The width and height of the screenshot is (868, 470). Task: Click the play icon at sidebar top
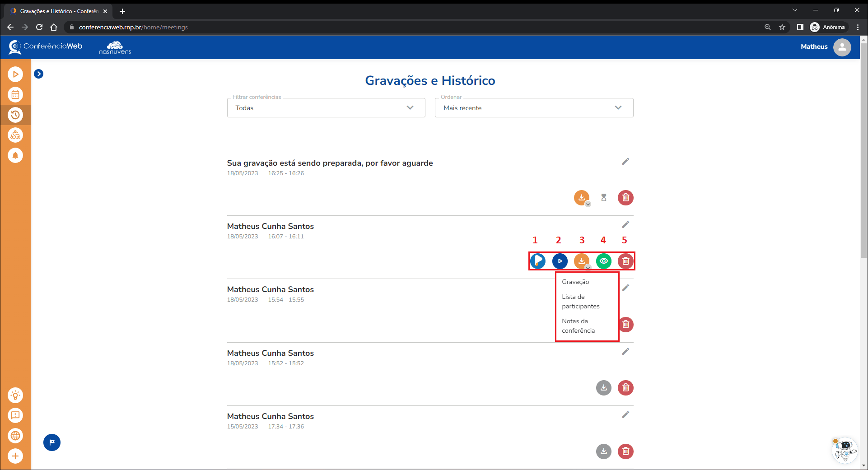point(15,74)
